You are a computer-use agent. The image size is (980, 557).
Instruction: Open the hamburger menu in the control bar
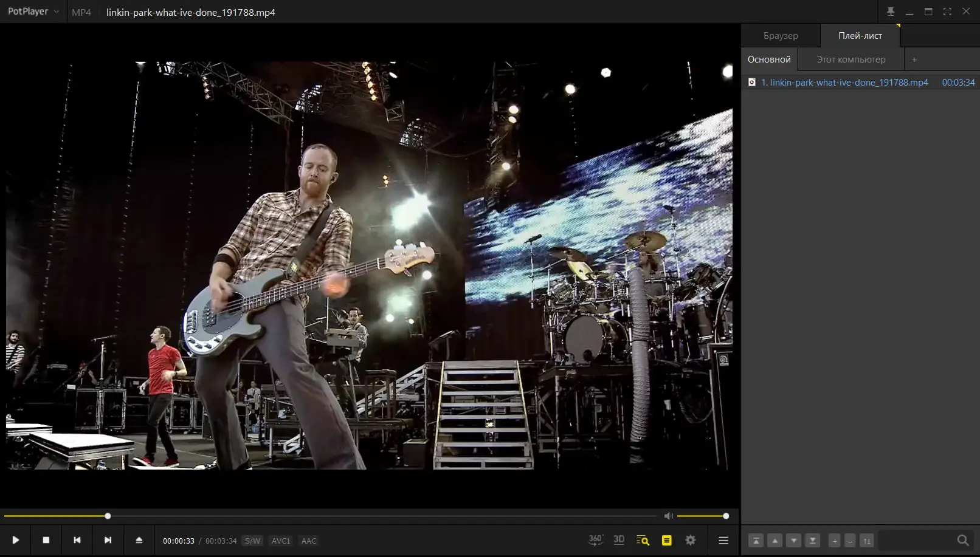723,540
